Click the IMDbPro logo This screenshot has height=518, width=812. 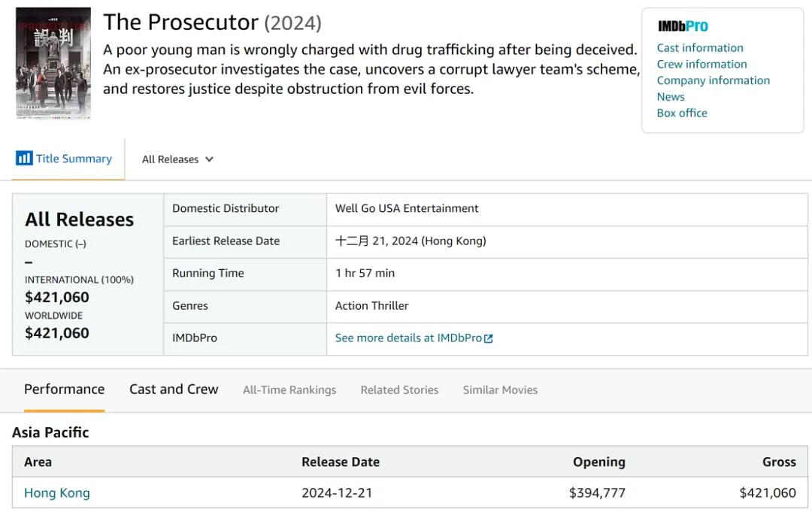(683, 26)
